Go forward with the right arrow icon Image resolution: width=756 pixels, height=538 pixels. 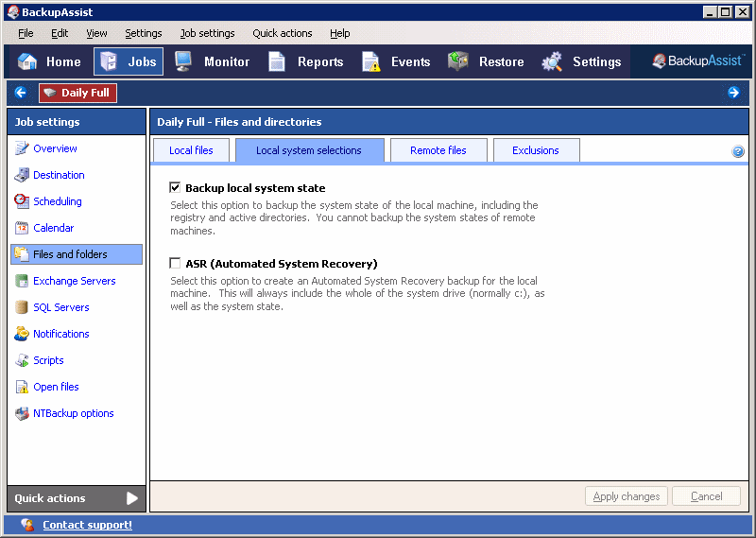[x=733, y=92]
